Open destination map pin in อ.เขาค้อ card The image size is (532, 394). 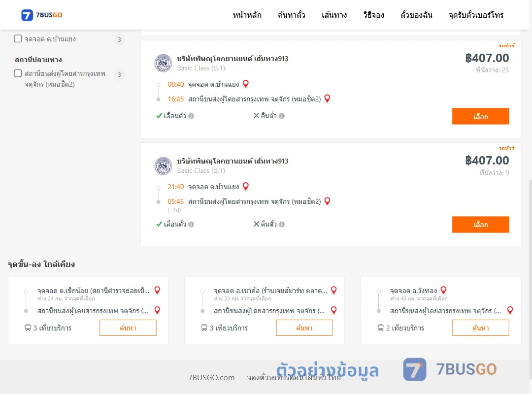[333, 310]
